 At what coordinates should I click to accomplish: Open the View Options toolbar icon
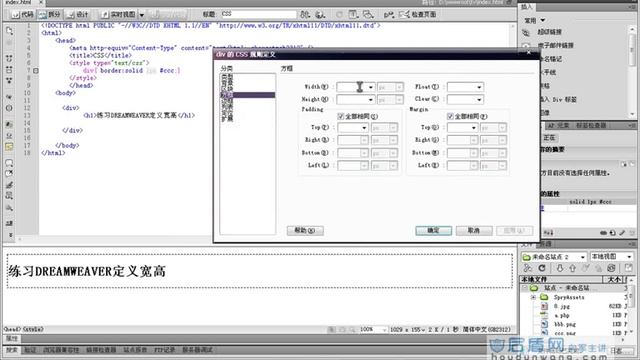pyautogui.click(x=353, y=15)
